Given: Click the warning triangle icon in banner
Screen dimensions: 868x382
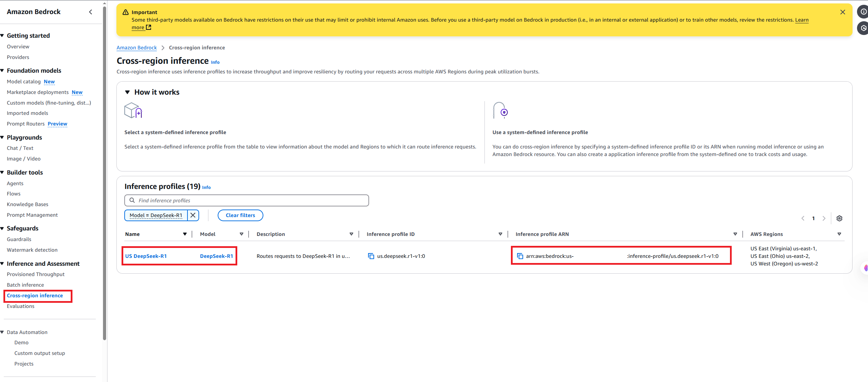Looking at the screenshot, I should pyautogui.click(x=126, y=12).
